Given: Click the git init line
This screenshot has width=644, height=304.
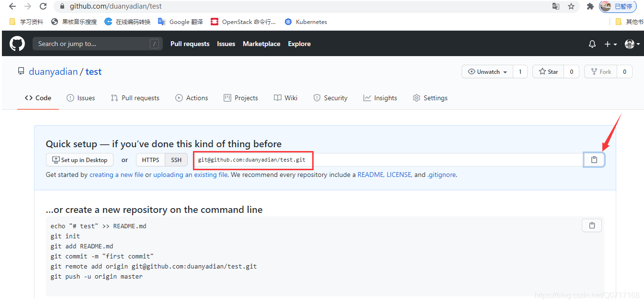Looking at the screenshot, I should (65, 236).
